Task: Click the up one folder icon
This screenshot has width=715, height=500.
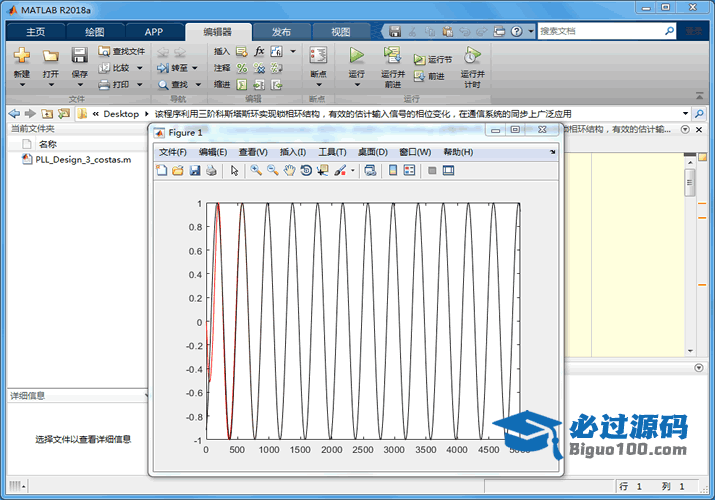Action: point(47,113)
